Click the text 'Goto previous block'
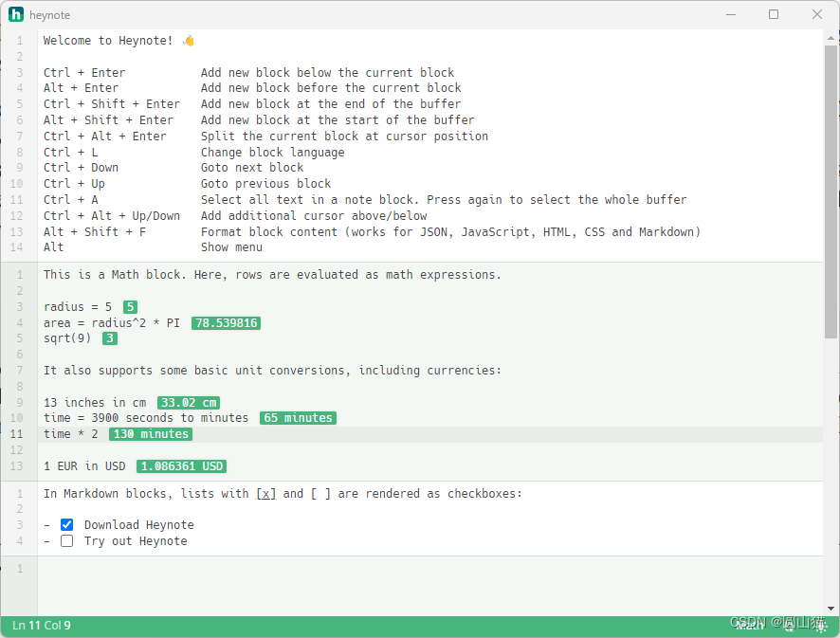Viewport: 840px width, 638px height. click(265, 184)
